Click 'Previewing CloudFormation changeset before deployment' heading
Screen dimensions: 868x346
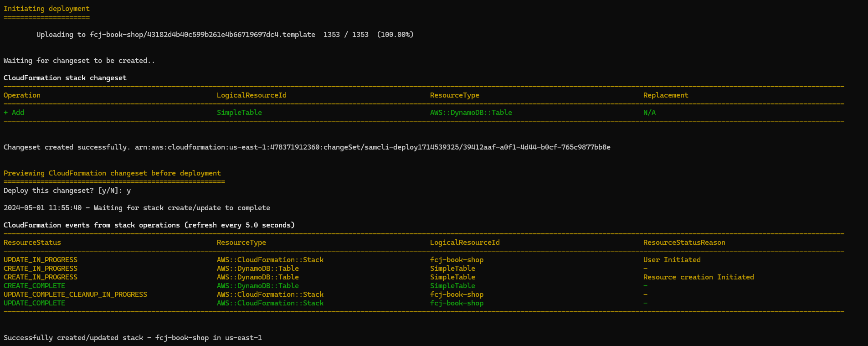click(x=112, y=173)
